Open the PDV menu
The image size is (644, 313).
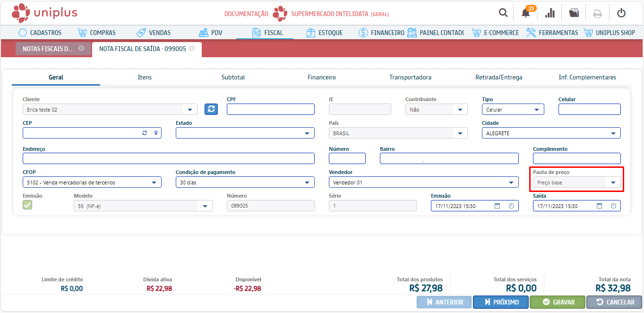coord(211,33)
